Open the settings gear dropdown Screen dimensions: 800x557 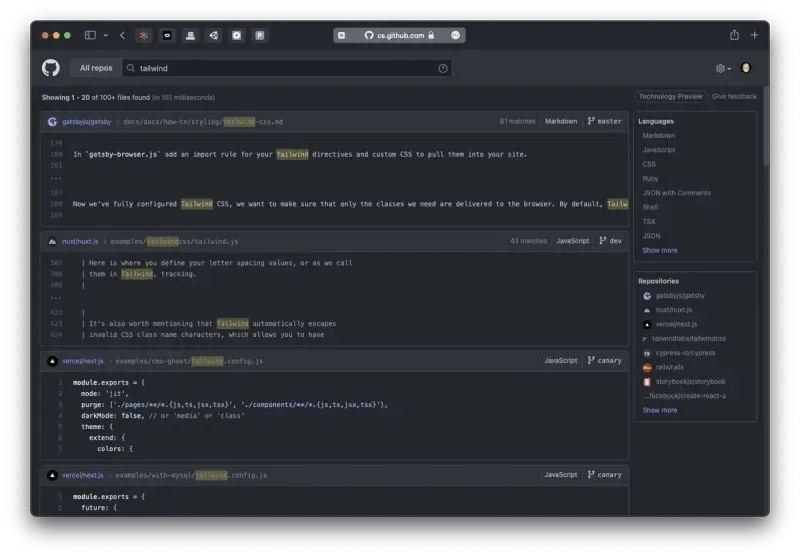pos(723,68)
